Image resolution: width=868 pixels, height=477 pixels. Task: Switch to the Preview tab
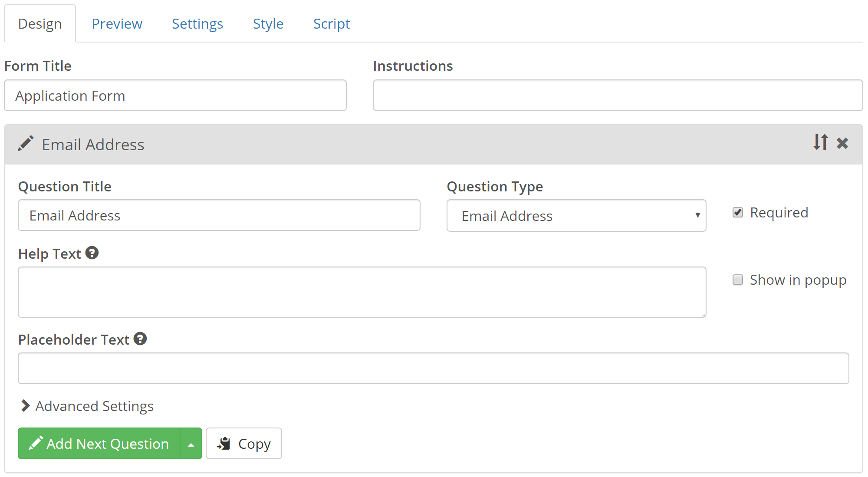pos(117,24)
